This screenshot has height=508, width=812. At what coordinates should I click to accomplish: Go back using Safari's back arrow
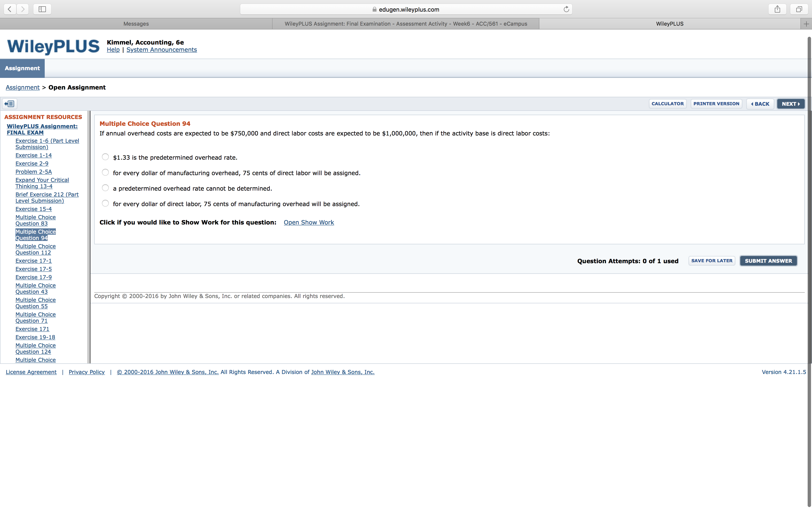pyautogui.click(x=10, y=9)
